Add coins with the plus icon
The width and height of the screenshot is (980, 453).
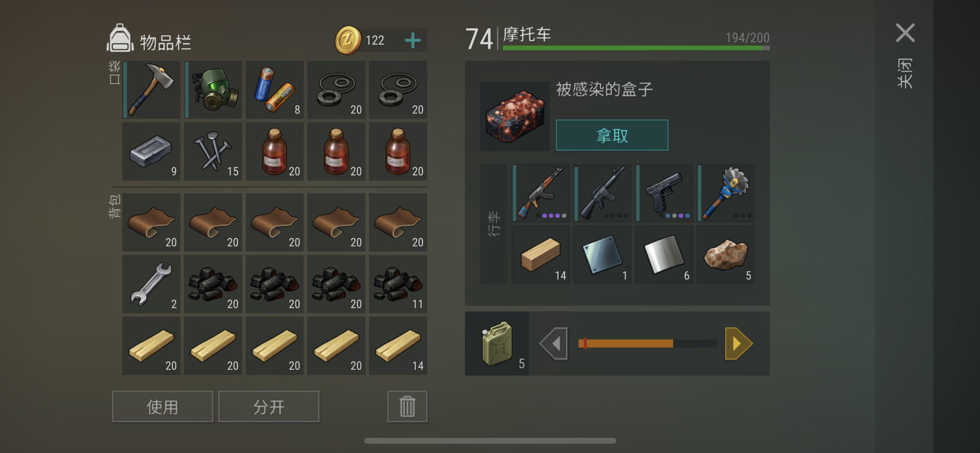click(x=413, y=40)
